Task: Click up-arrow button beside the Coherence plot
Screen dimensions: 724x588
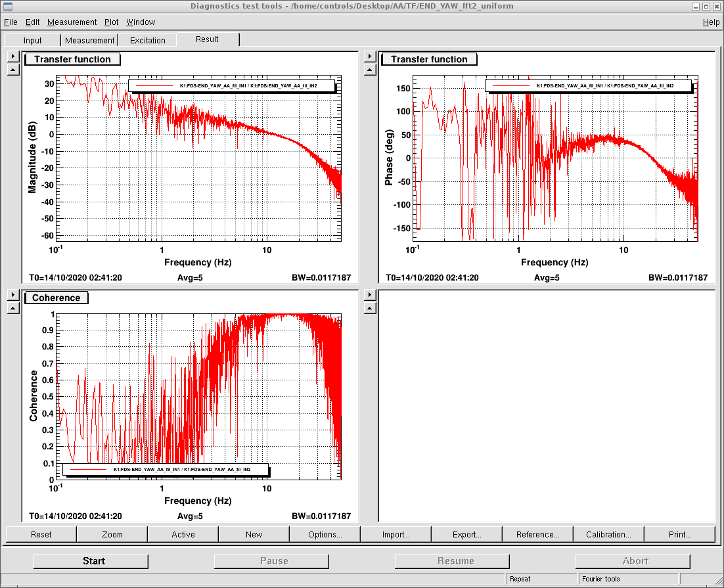Action: point(13,308)
